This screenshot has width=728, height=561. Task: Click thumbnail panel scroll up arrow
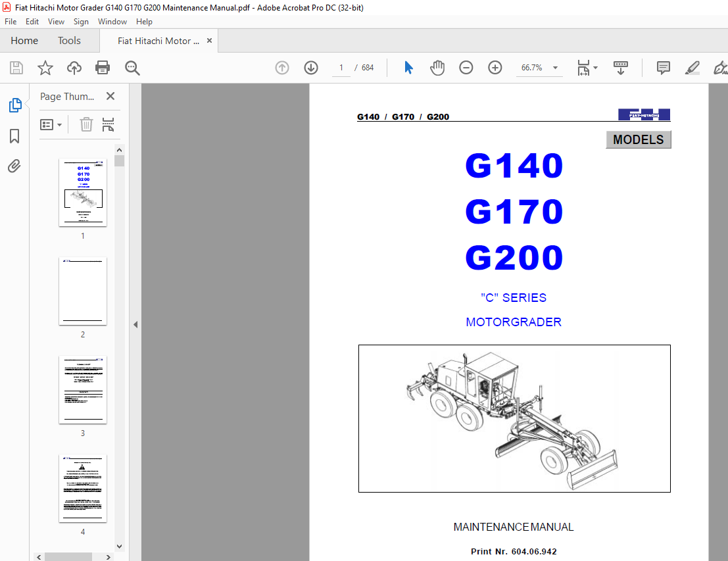(119, 150)
